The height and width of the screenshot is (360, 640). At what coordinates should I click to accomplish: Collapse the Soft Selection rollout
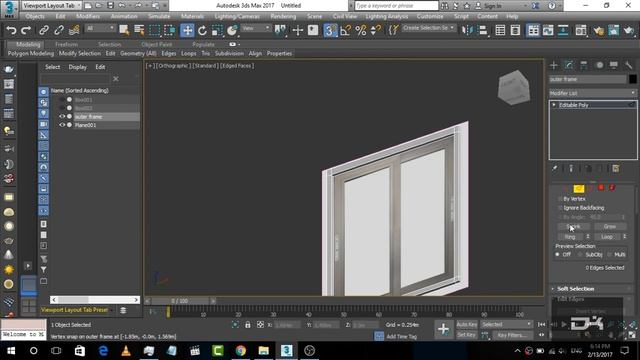[575, 289]
